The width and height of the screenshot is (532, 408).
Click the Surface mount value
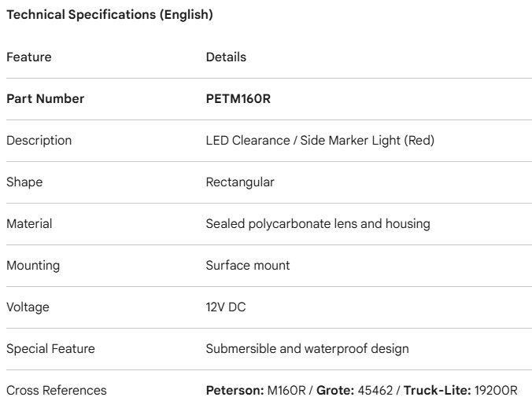click(x=248, y=266)
